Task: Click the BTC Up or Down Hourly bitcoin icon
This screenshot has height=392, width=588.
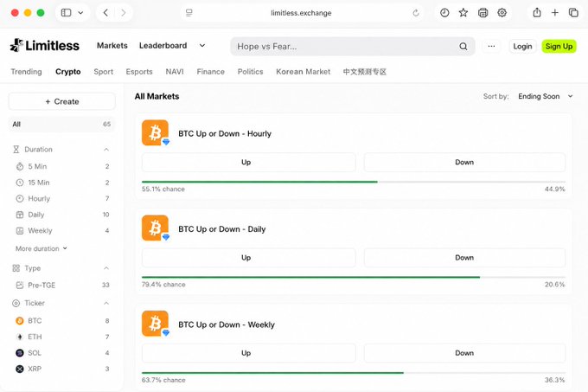Action: point(155,132)
